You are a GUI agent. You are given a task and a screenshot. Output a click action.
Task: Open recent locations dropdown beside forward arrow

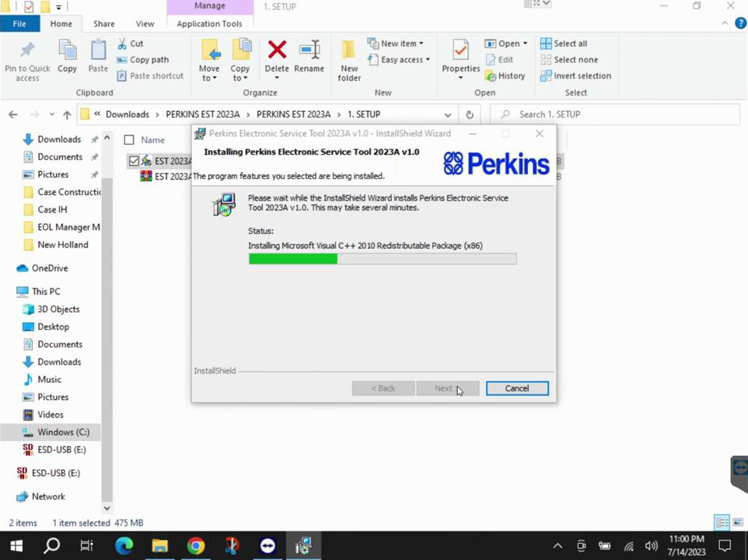(x=51, y=114)
